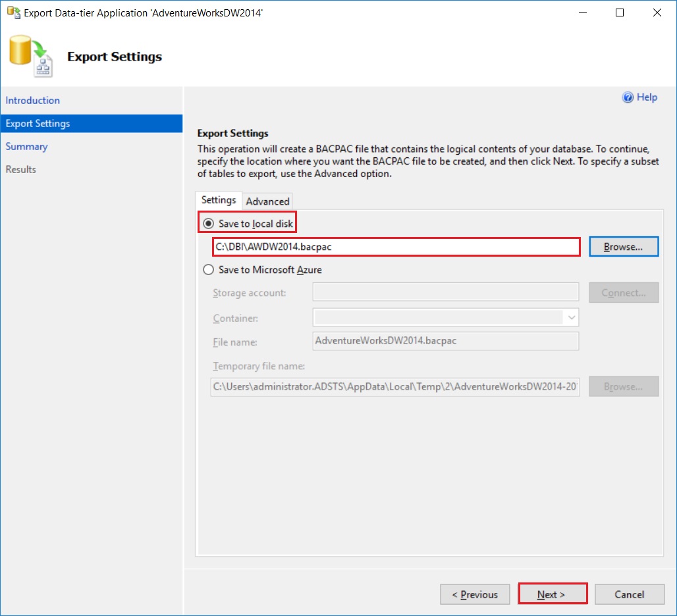
Task: Switch to the Settings tab
Action: pyautogui.click(x=219, y=200)
